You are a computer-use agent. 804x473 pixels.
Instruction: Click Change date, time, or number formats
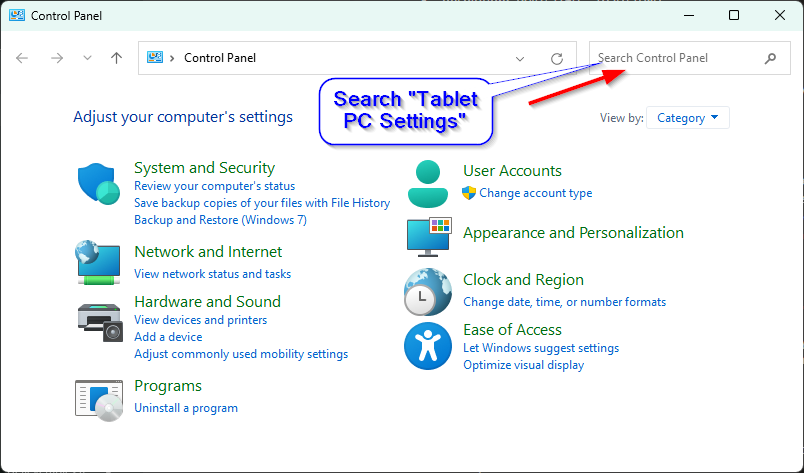tap(565, 302)
